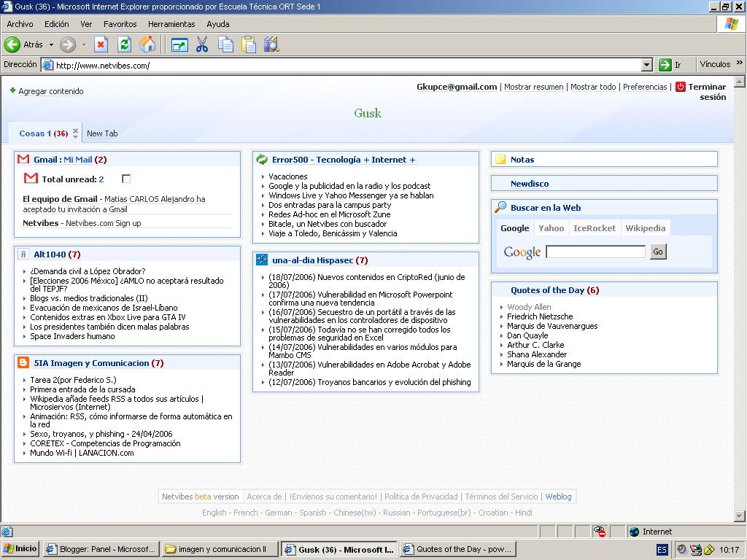Refresh the page with green arrows icon
Image resolution: width=747 pixels, height=560 pixels.
click(x=124, y=44)
